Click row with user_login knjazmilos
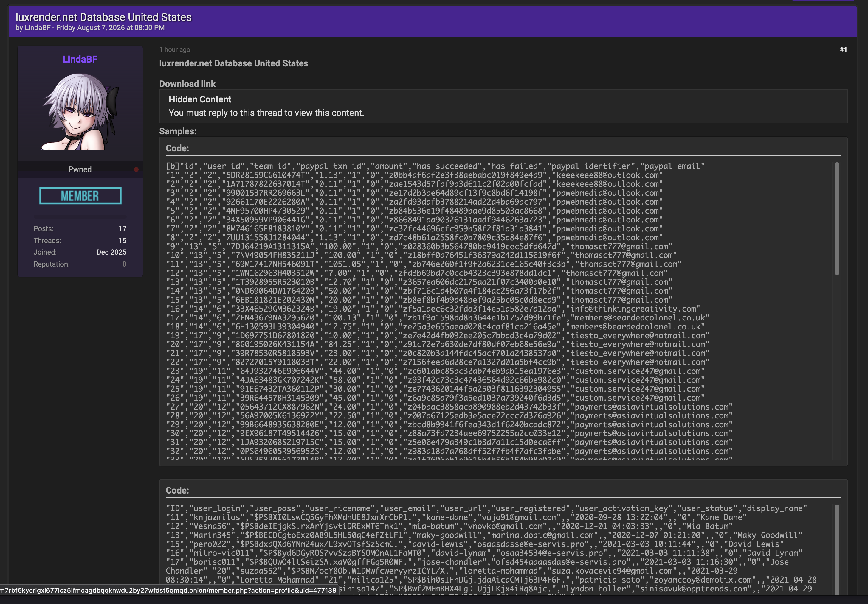868x604 pixels. pos(456,518)
